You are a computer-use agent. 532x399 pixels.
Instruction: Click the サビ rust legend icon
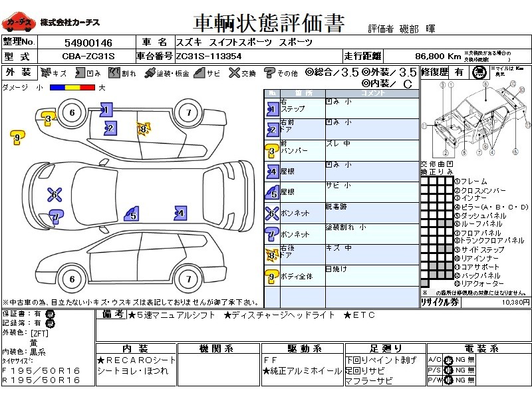pos(199,73)
